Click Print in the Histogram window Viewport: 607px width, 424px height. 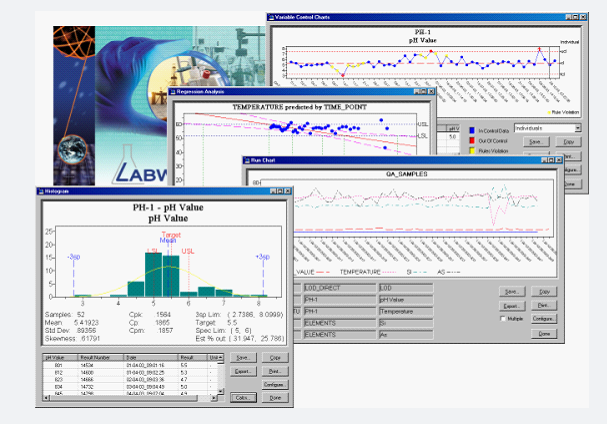275,371
